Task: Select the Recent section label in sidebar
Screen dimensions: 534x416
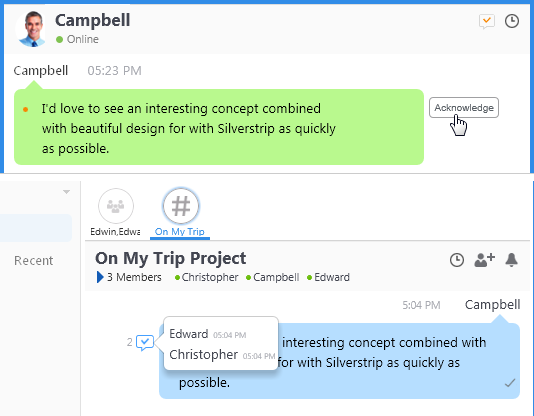Action: [x=33, y=261]
